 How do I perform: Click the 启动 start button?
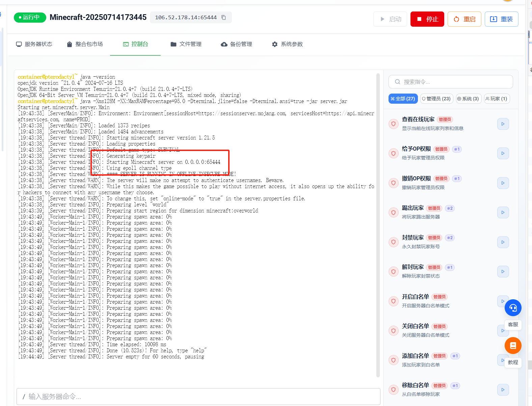[x=390, y=19]
